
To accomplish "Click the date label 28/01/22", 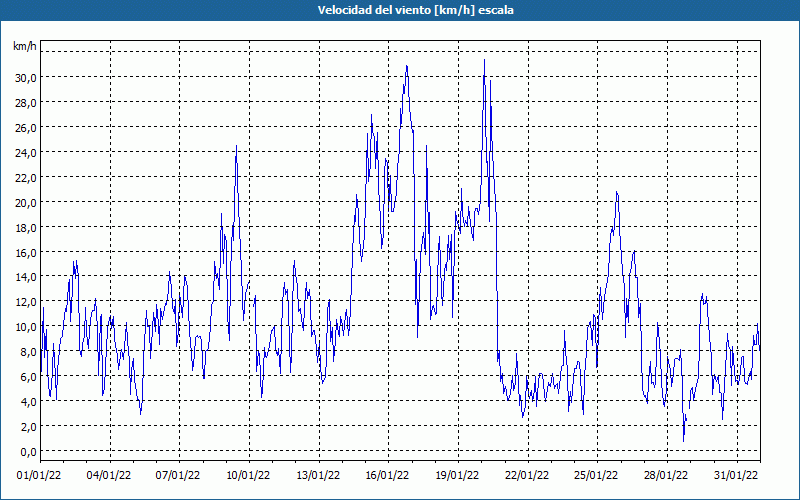I will (666, 476).
